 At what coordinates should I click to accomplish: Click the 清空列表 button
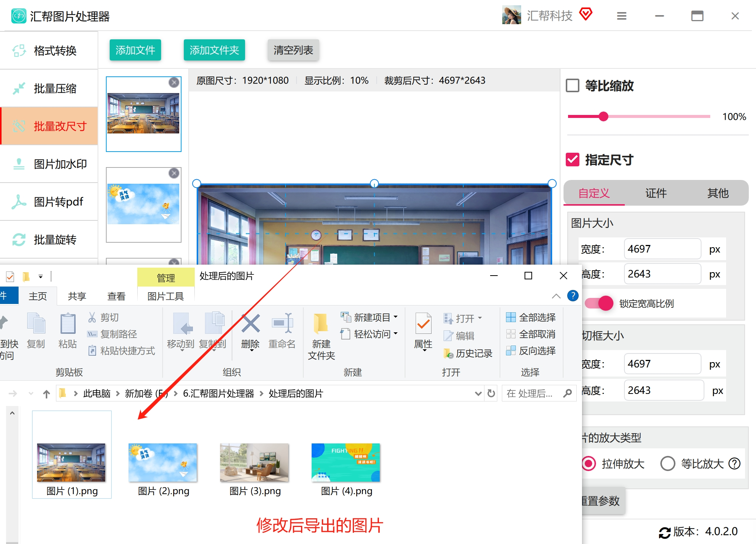tap(293, 50)
